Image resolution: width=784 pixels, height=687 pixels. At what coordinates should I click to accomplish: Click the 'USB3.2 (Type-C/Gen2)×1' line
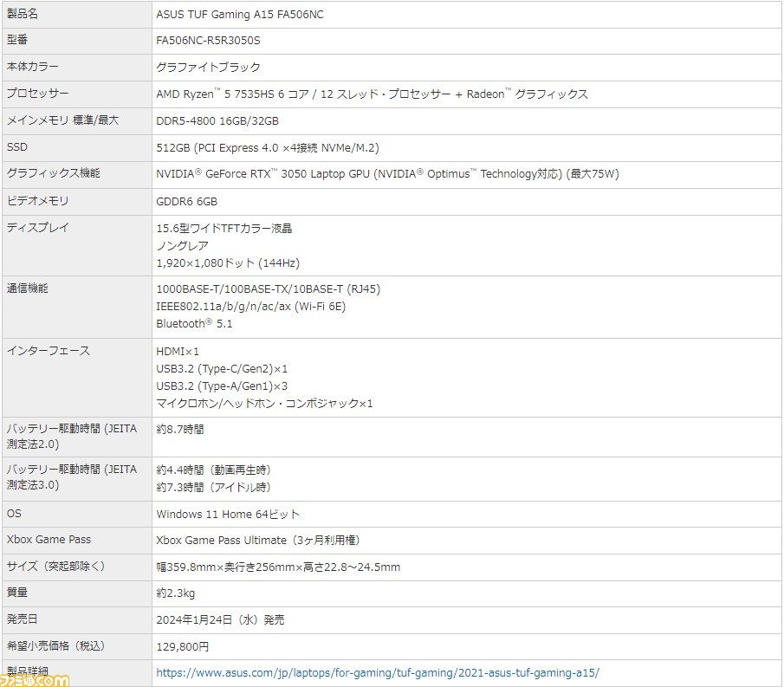[x=222, y=369]
